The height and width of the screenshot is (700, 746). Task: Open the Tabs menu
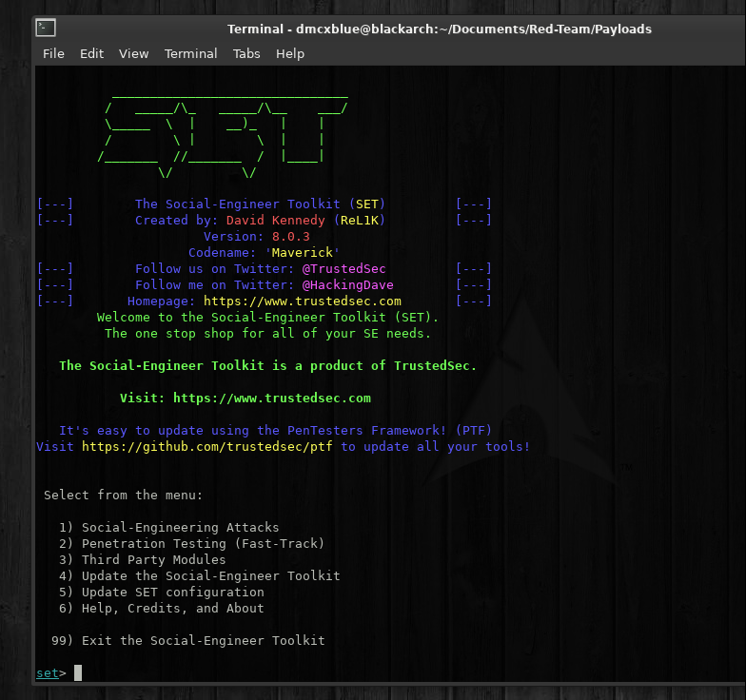[x=246, y=53]
